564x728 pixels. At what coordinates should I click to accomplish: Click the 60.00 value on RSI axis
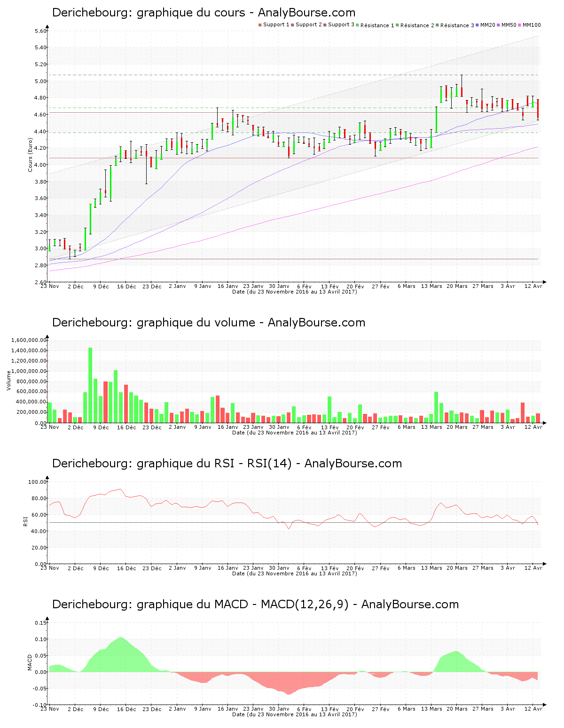pos(39,515)
